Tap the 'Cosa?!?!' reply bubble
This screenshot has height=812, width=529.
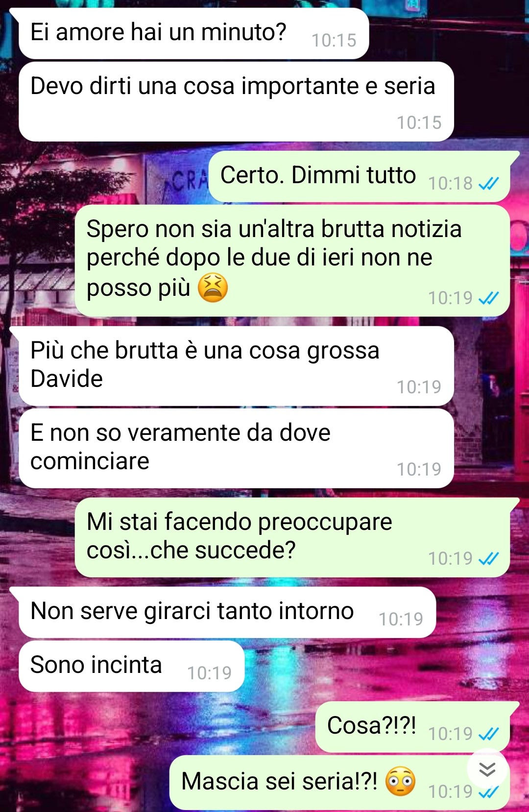click(412, 727)
